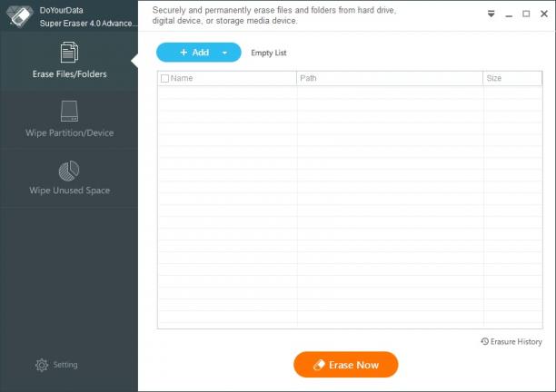
Task: Select the Wipe Partition/Device drive icon
Action: (x=69, y=112)
